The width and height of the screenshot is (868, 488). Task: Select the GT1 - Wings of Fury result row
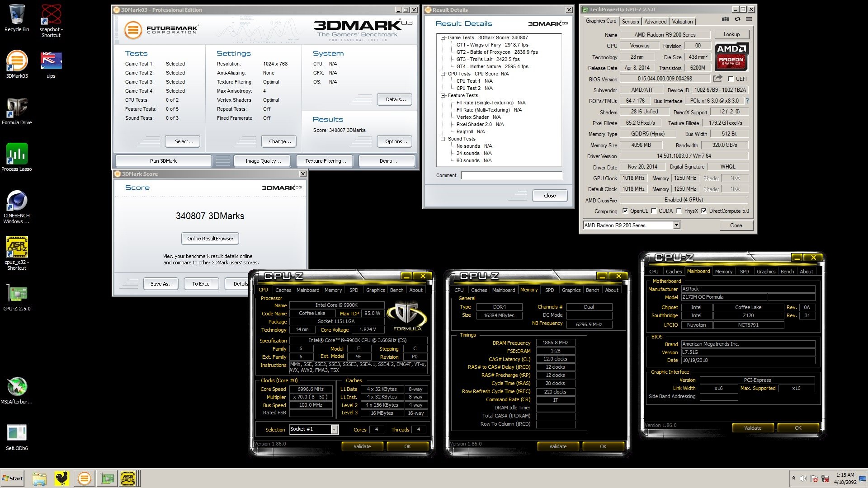click(492, 45)
